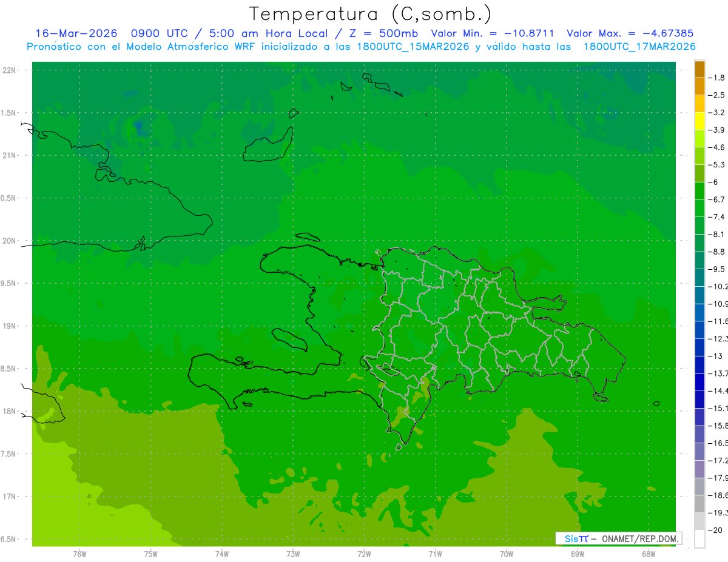The height and width of the screenshot is (562, 728).
Task: Click the '18N' latitude label
Action: 10,411
